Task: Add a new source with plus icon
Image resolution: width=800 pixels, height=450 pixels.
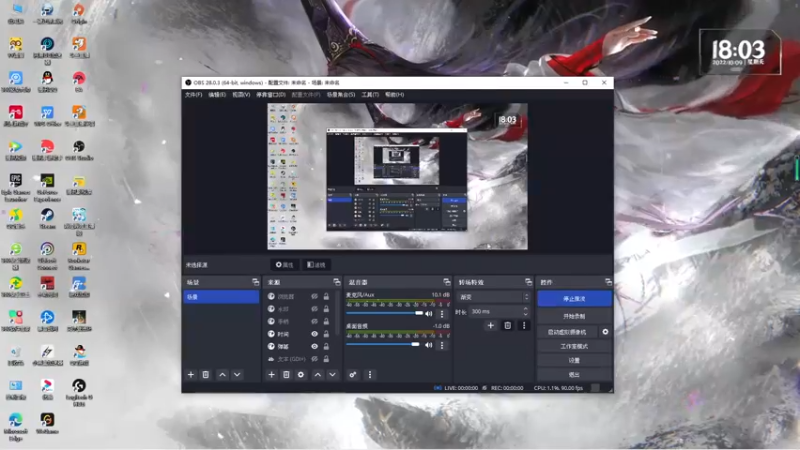Action: click(x=271, y=374)
